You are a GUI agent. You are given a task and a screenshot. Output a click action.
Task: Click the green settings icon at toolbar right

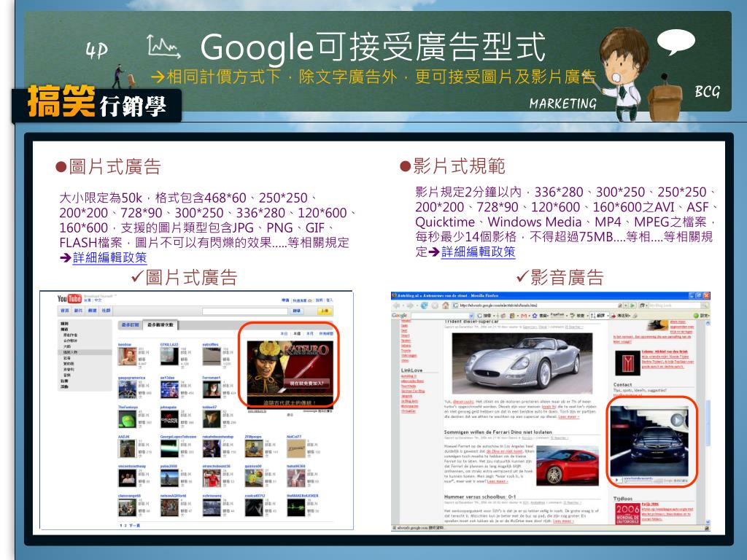696,316
